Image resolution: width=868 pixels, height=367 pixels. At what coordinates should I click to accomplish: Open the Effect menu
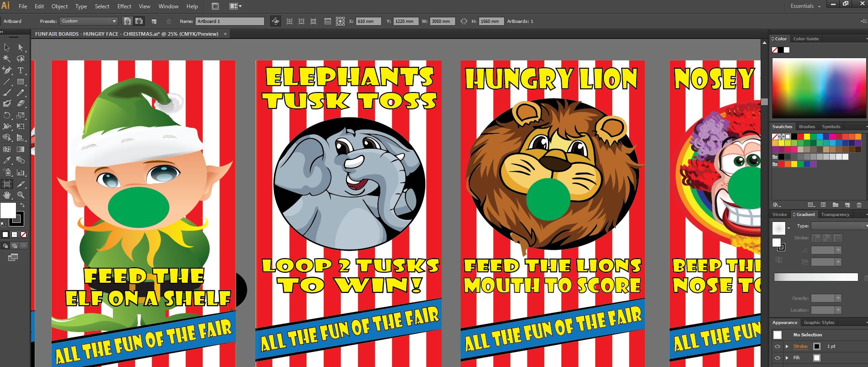tap(124, 6)
